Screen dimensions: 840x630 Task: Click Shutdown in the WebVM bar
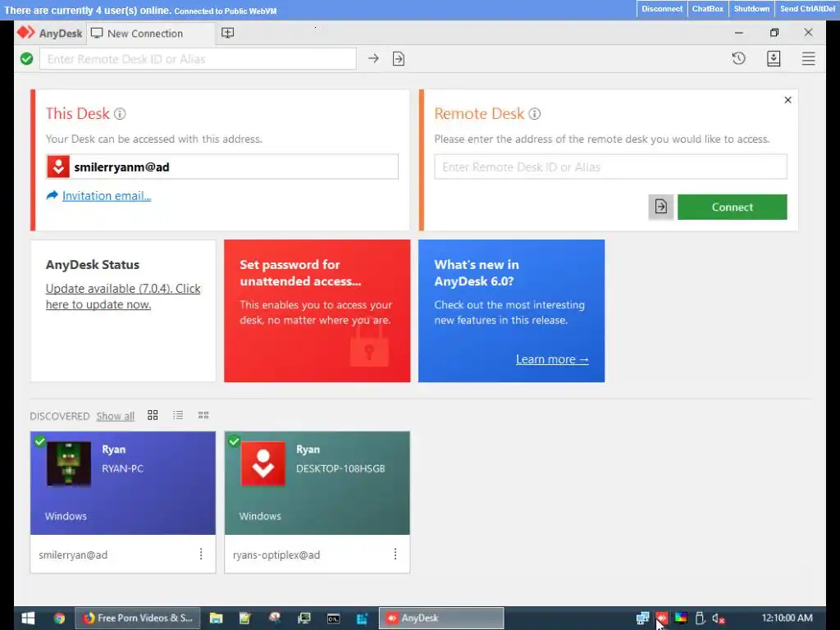(x=751, y=8)
